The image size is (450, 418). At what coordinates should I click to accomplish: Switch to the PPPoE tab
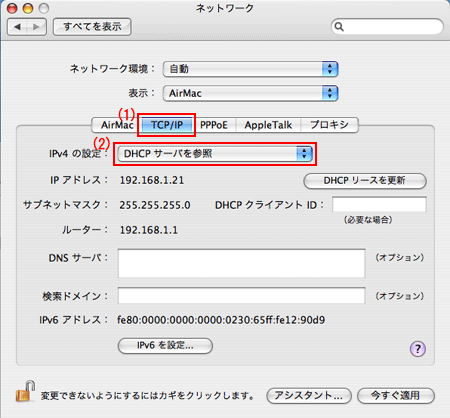pyautogui.click(x=214, y=125)
